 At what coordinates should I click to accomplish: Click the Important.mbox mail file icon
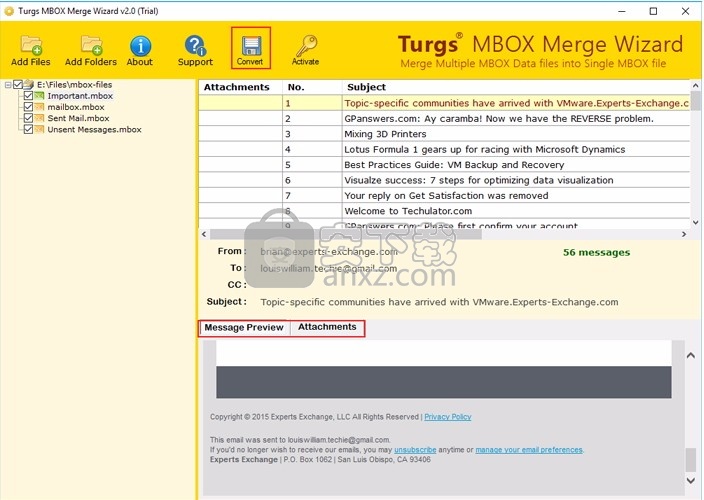(x=40, y=96)
